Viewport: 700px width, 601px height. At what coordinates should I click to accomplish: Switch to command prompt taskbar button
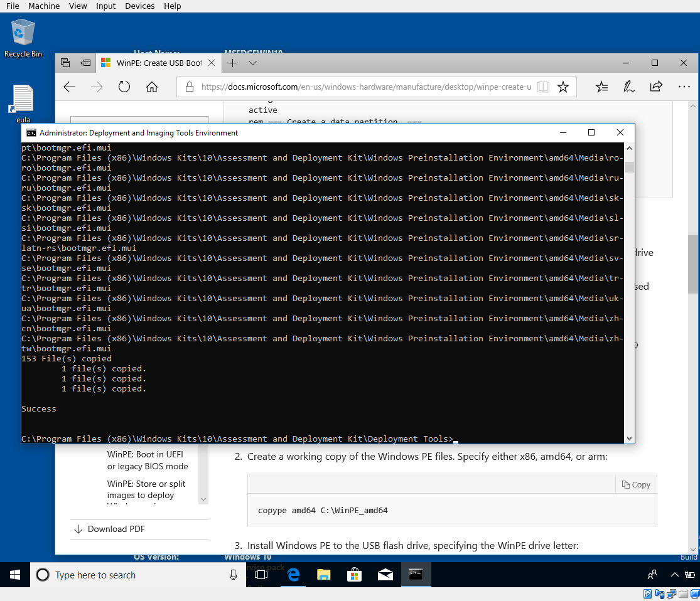pyautogui.click(x=416, y=575)
